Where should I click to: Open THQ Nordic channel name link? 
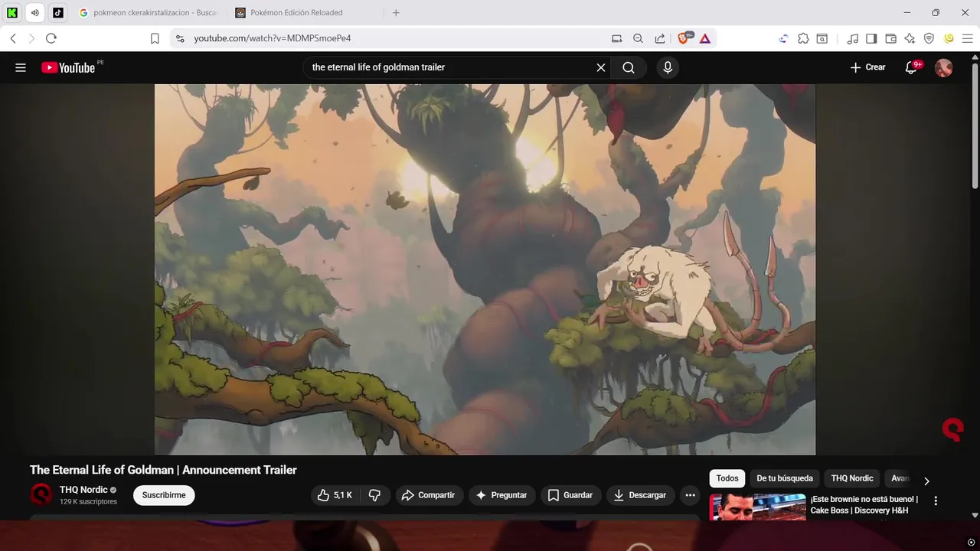(x=83, y=490)
